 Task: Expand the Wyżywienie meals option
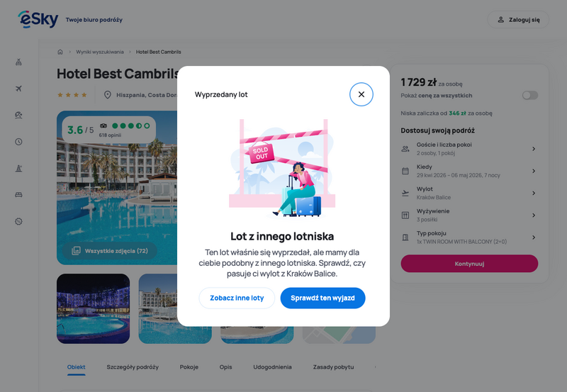pos(469,215)
